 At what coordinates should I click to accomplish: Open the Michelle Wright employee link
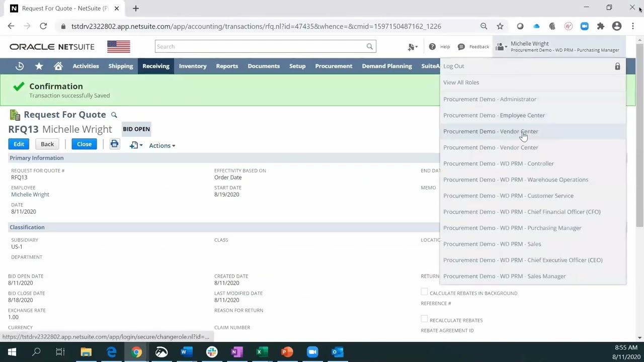click(x=30, y=195)
